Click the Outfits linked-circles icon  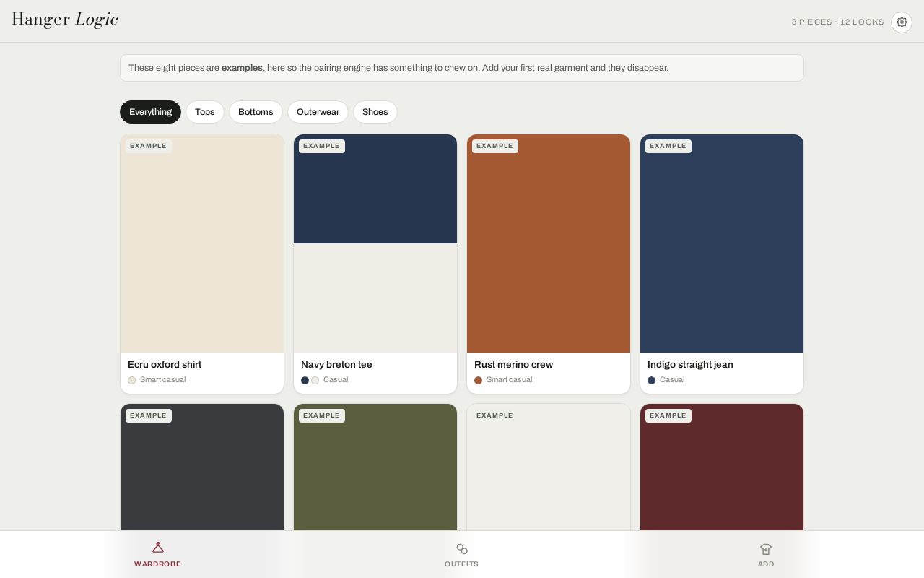point(462,549)
